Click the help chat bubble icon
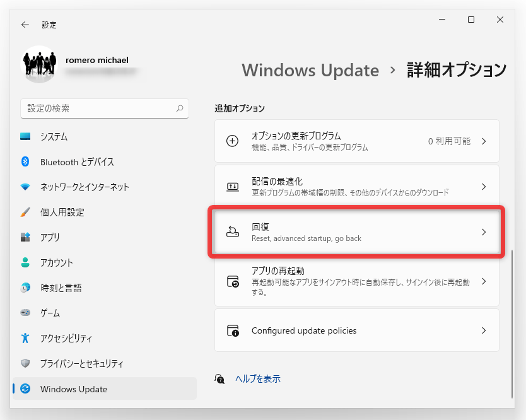The image size is (526, 420). [x=219, y=379]
